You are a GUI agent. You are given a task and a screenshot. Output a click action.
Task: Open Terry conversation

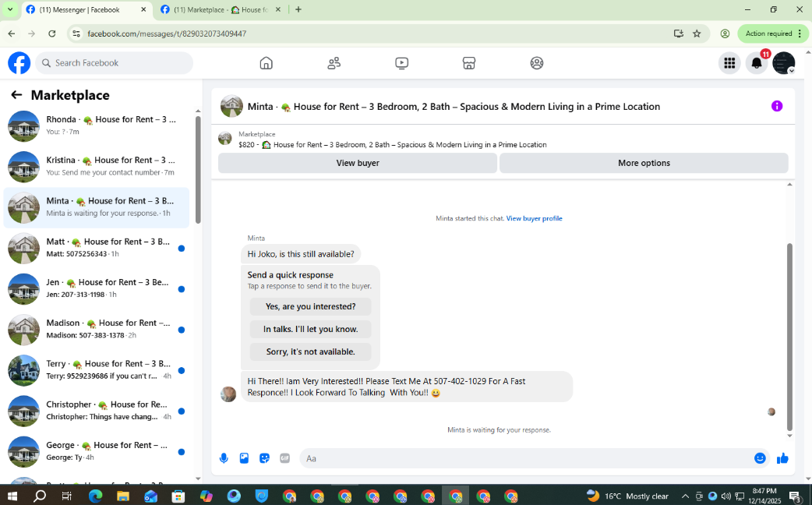(x=97, y=370)
